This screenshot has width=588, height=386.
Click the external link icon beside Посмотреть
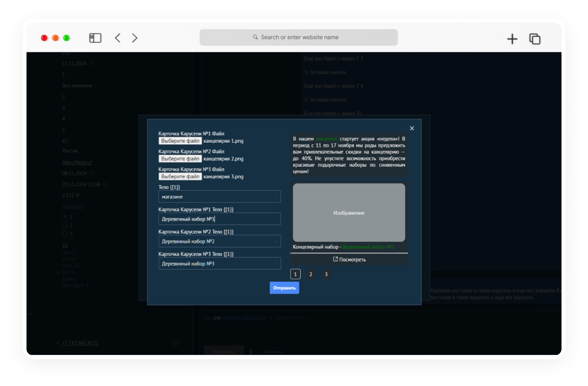point(335,259)
